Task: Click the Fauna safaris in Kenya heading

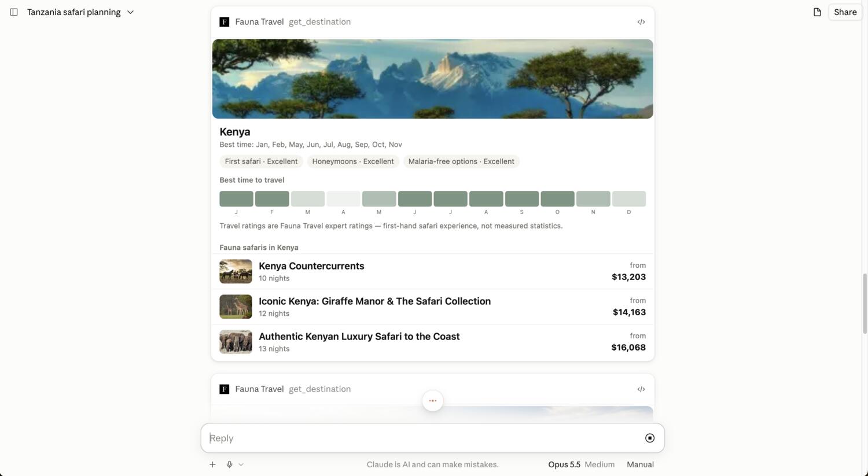Action: click(259, 248)
